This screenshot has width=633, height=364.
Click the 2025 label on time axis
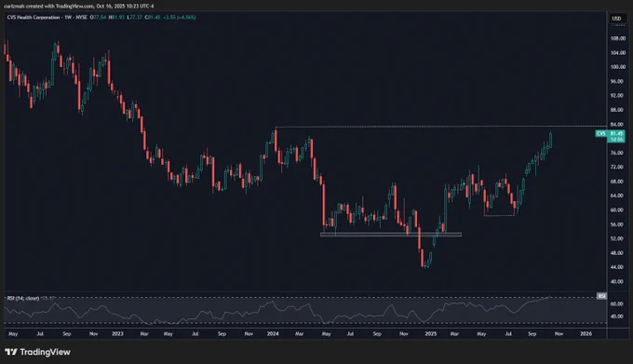(x=431, y=333)
